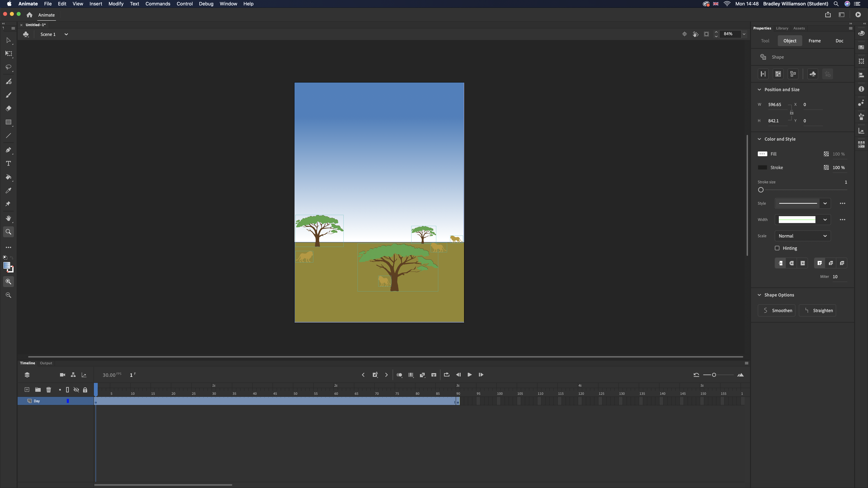
Task: Toggle hide all layers eye icon
Action: coord(76,390)
